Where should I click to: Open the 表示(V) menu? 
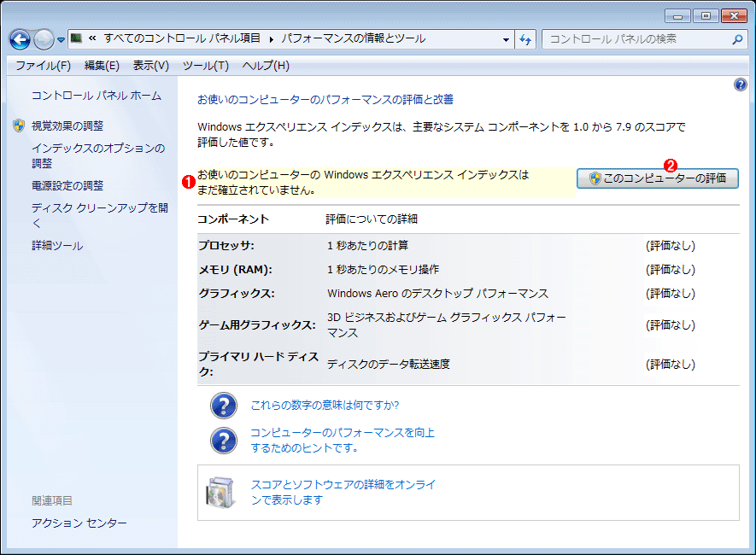point(151,66)
